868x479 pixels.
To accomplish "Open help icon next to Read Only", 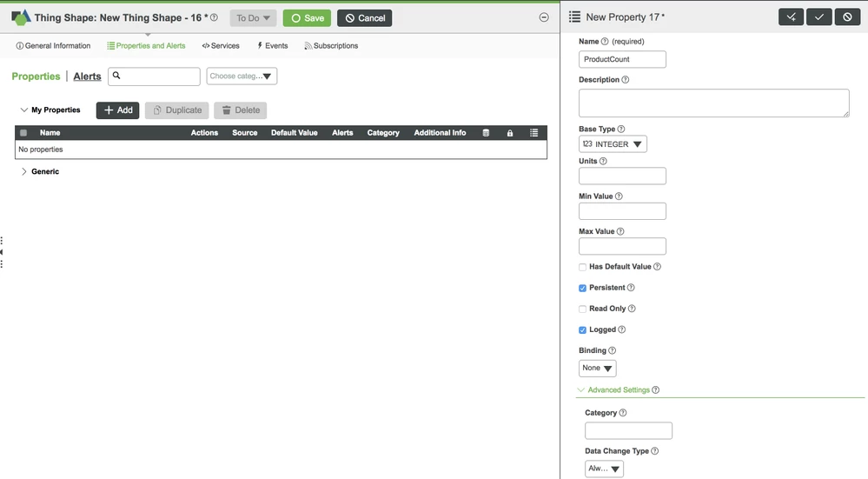I will pos(632,309).
